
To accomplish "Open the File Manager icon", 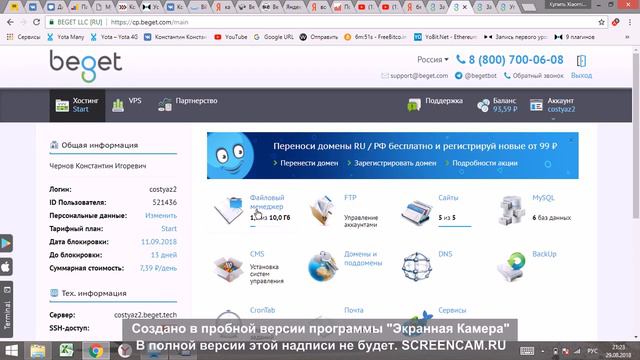I will click(229, 210).
